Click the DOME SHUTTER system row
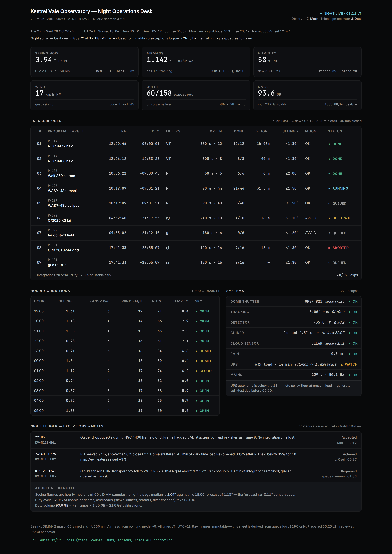 pyautogui.click(x=294, y=301)
